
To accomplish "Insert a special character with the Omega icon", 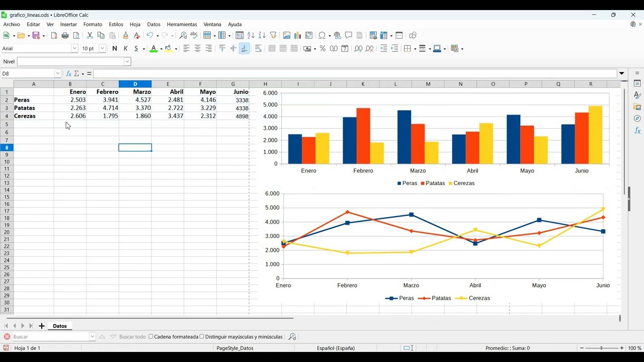I will pos(322,35).
